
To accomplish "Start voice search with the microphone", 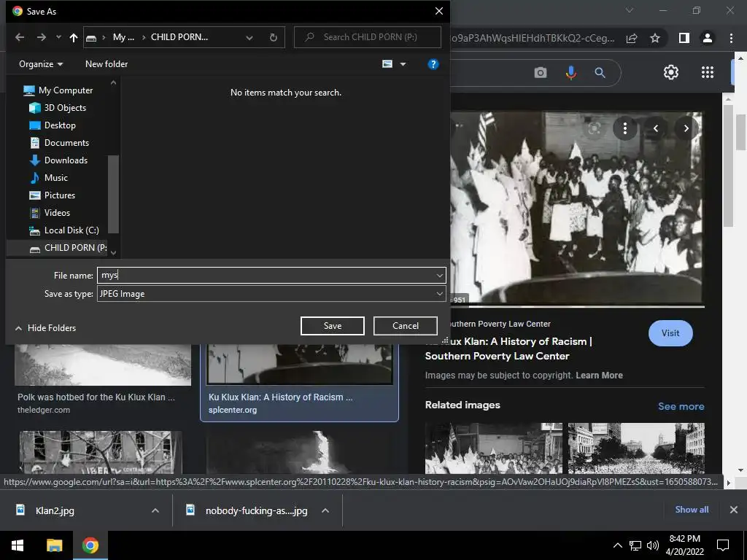I will pos(570,72).
